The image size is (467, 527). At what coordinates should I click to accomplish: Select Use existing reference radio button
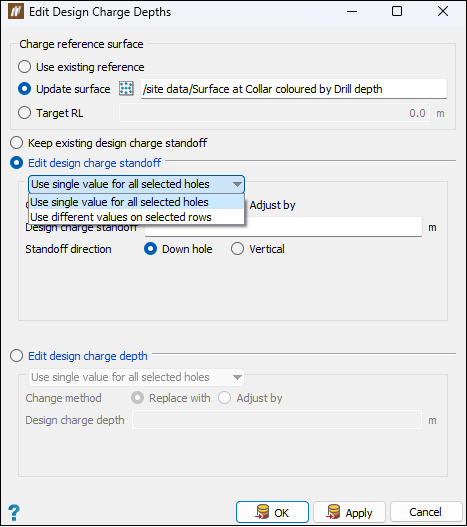tap(25, 67)
